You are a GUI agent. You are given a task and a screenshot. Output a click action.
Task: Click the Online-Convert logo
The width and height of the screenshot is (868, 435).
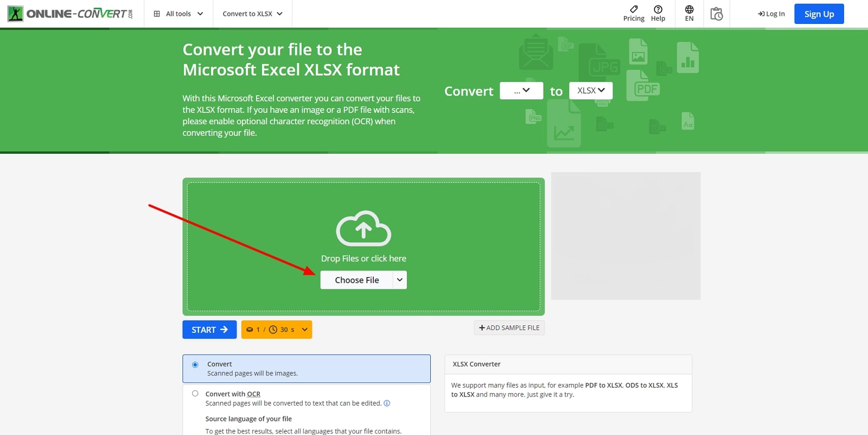pyautogui.click(x=70, y=14)
